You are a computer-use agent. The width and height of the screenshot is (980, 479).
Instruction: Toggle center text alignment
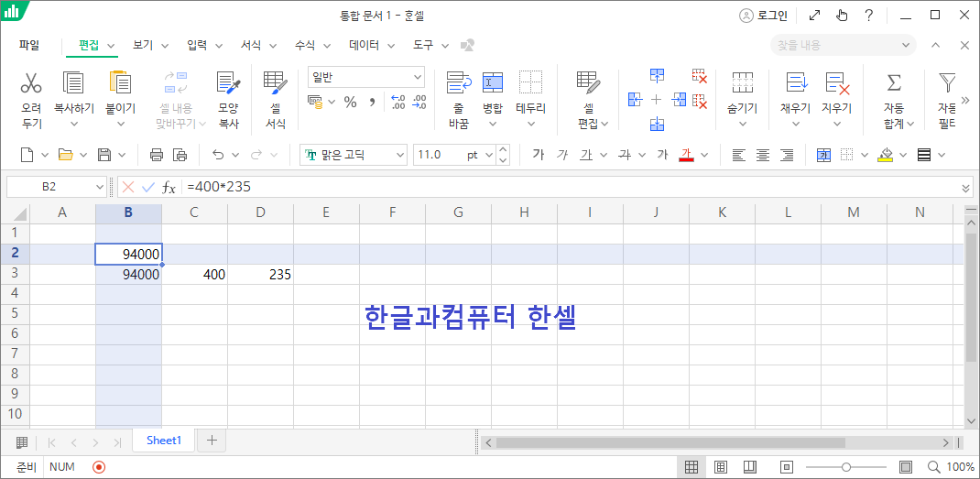pyautogui.click(x=763, y=155)
